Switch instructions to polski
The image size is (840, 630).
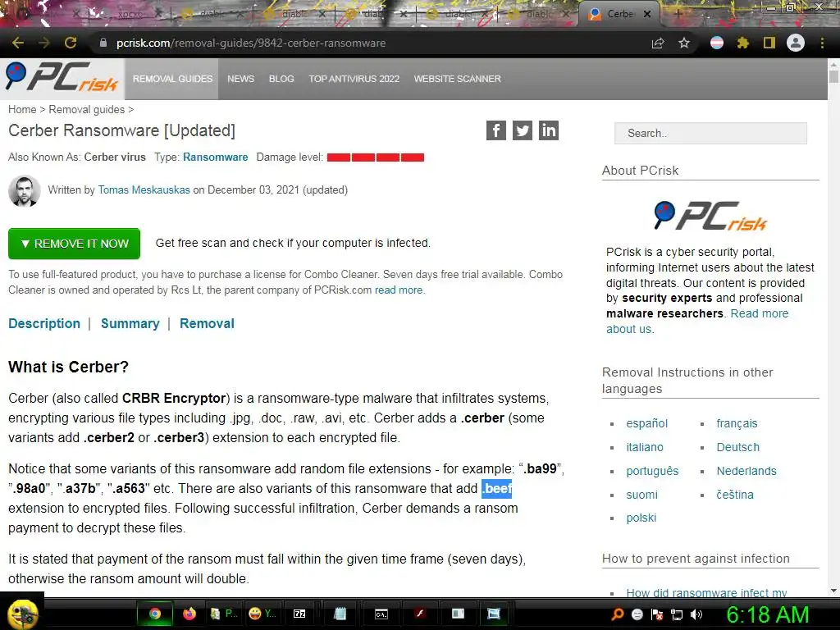tap(641, 518)
